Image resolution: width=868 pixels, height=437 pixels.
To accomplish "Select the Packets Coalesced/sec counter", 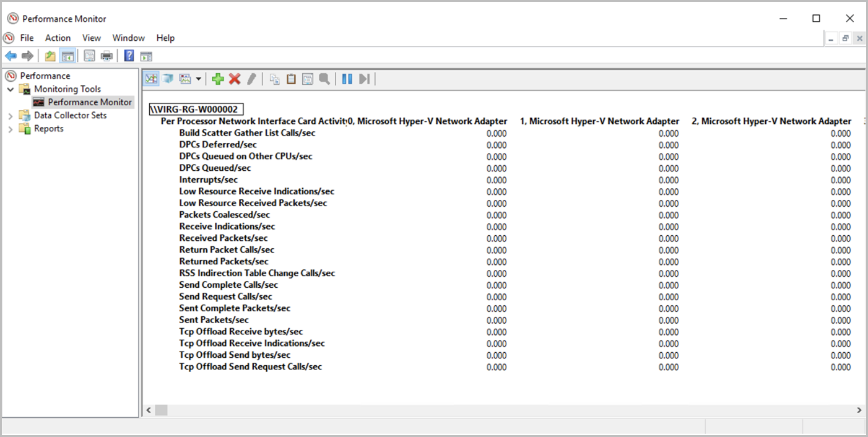I will click(225, 215).
